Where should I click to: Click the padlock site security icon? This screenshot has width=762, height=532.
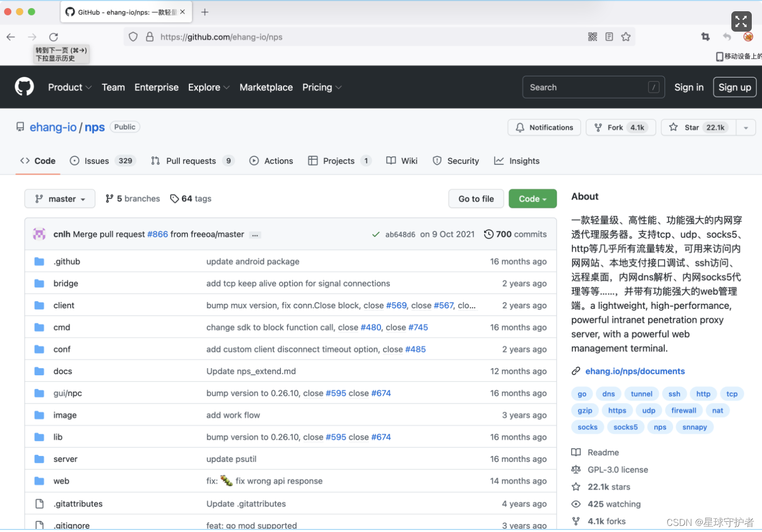pyautogui.click(x=150, y=37)
